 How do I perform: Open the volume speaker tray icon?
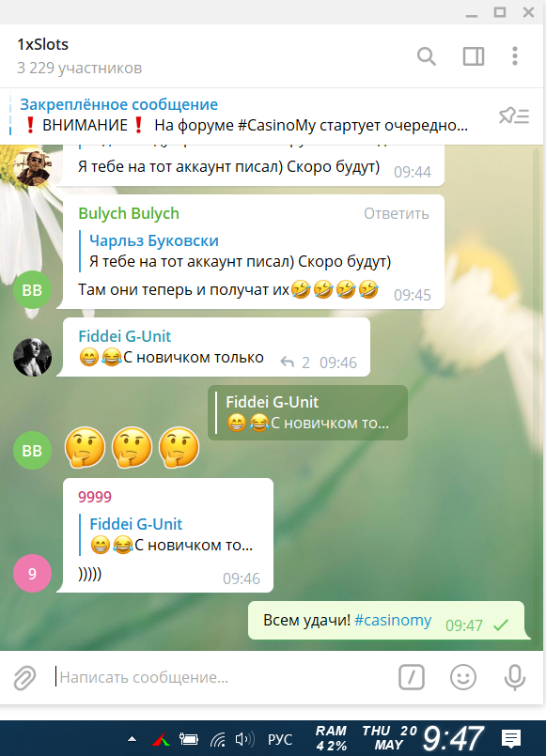coord(244,739)
